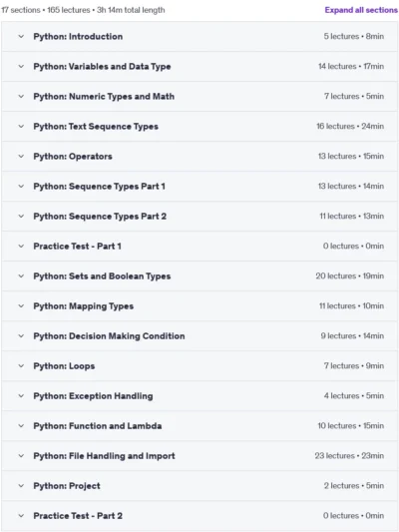Expand Text Sequence Types chevron
Screen dimensions: 399x532
pos(21,126)
